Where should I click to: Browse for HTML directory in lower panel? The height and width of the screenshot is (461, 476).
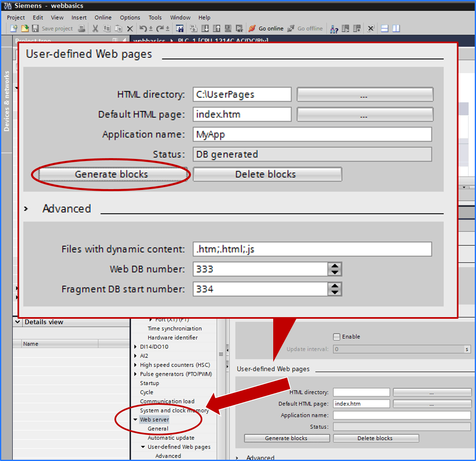(432, 393)
